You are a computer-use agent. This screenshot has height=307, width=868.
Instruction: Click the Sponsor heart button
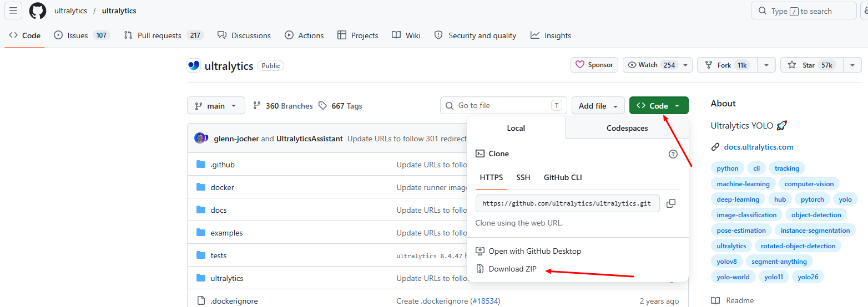[x=594, y=65]
